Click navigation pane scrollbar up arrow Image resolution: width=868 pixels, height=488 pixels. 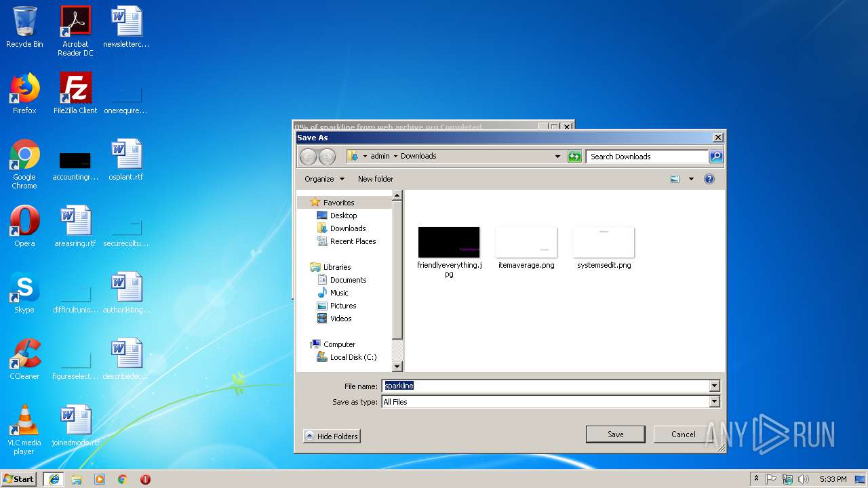click(397, 195)
